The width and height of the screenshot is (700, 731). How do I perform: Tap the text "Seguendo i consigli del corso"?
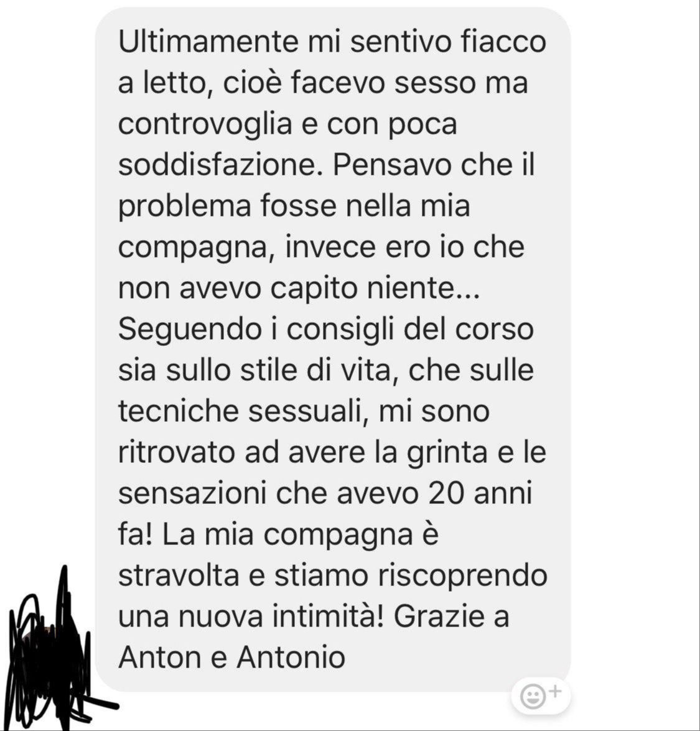coord(326,329)
